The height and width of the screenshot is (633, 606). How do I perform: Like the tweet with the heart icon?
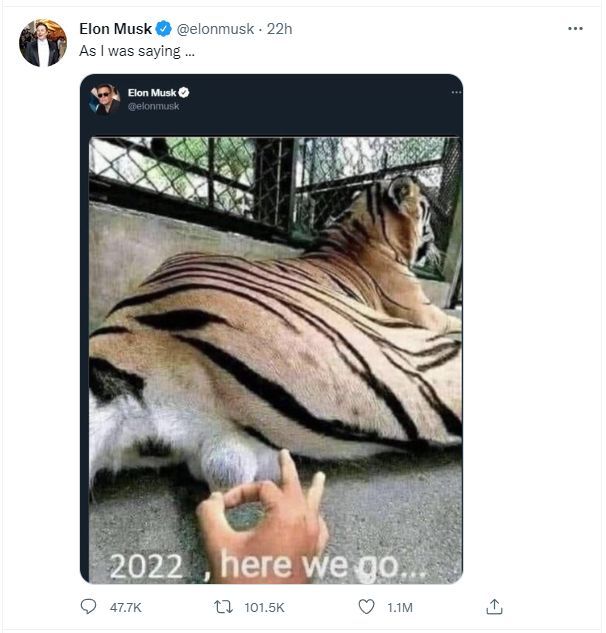pos(368,606)
